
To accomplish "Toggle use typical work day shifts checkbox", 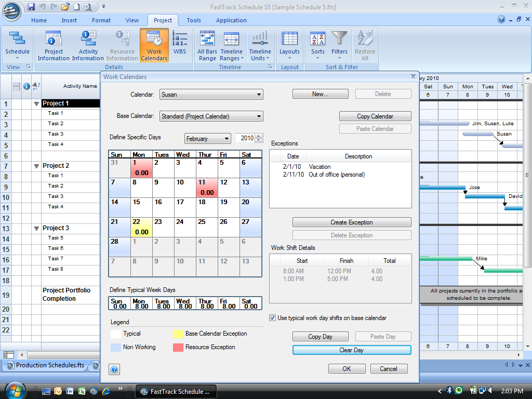I will [x=273, y=318].
